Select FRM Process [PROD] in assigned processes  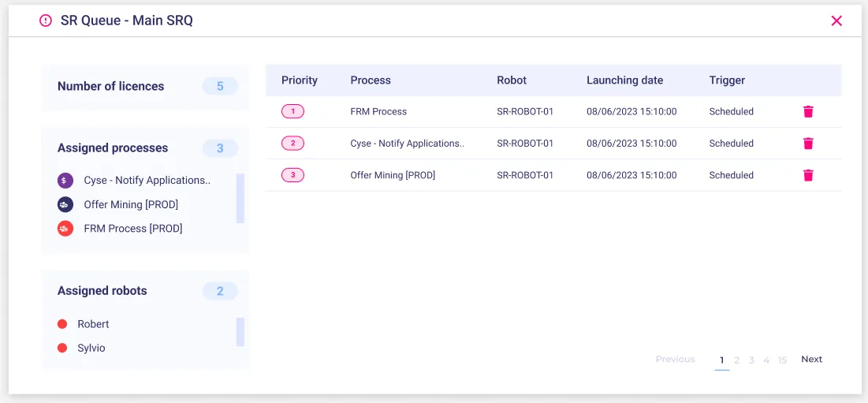(133, 229)
